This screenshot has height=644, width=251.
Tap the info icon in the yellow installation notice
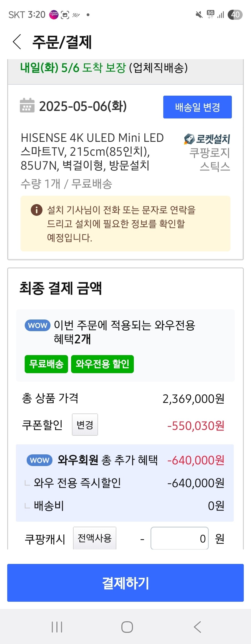coord(36,210)
